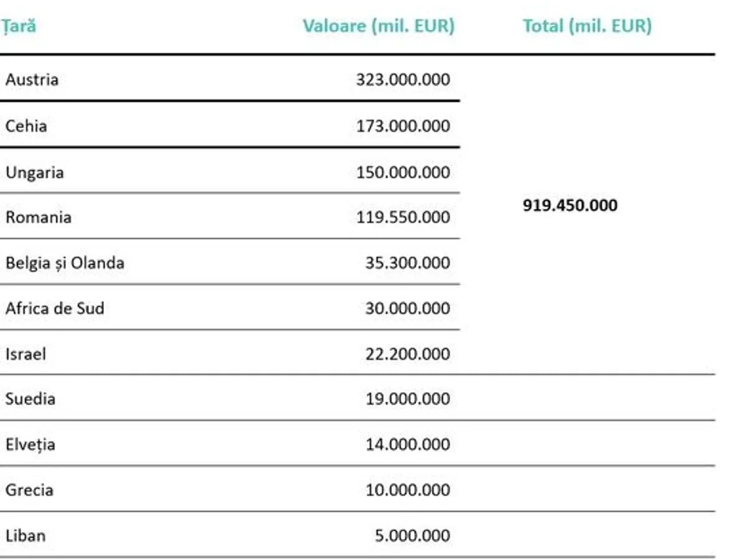Click the Total (mil. EUR) header

click(x=587, y=26)
